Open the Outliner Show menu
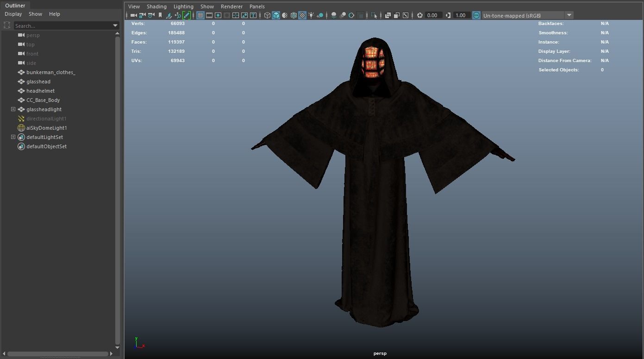The width and height of the screenshot is (644, 359). [35, 14]
